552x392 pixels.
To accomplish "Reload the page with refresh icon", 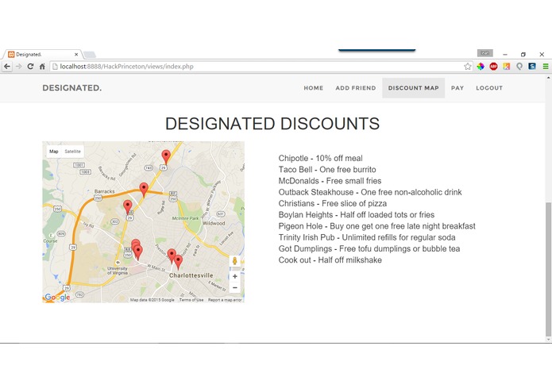I will (31, 67).
